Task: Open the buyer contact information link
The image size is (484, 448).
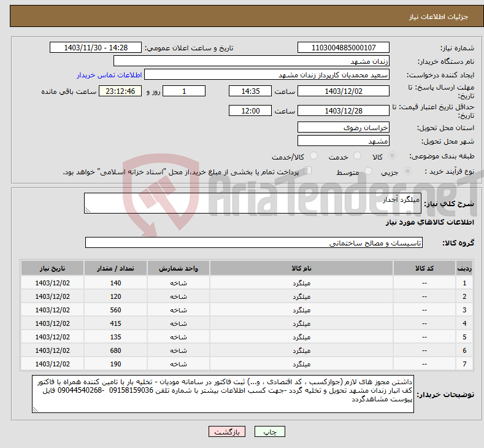Action: point(109,75)
